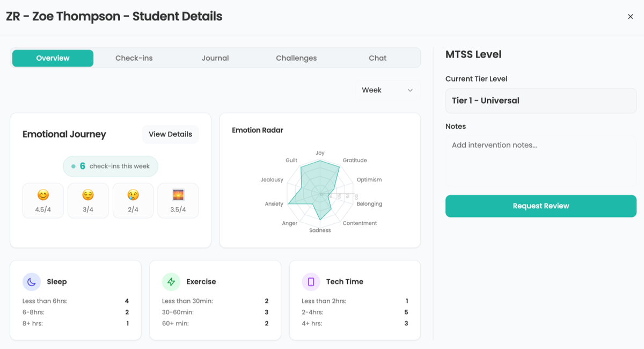Click the View Details button
This screenshot has height=349, width=644.
[170, 134]
